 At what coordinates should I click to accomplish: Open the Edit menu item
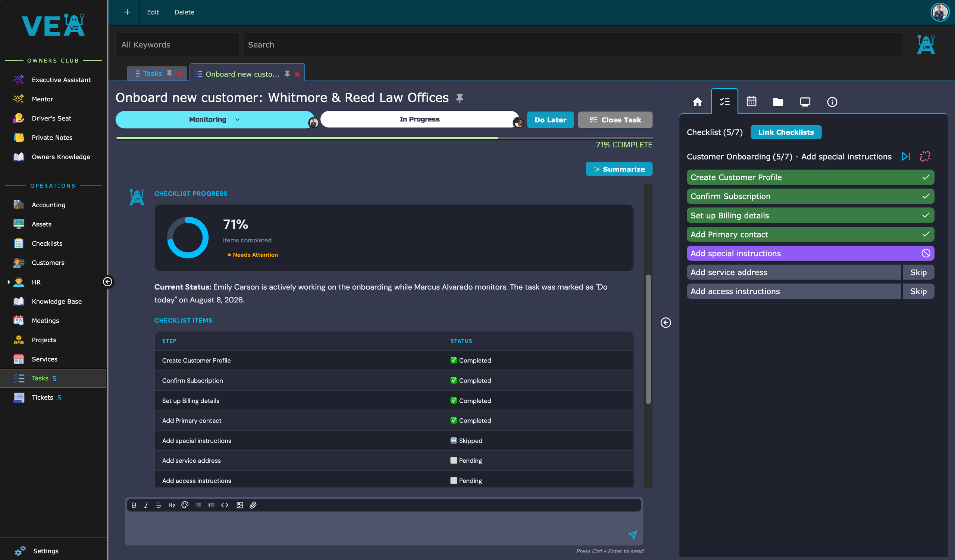tap(153, 12)
